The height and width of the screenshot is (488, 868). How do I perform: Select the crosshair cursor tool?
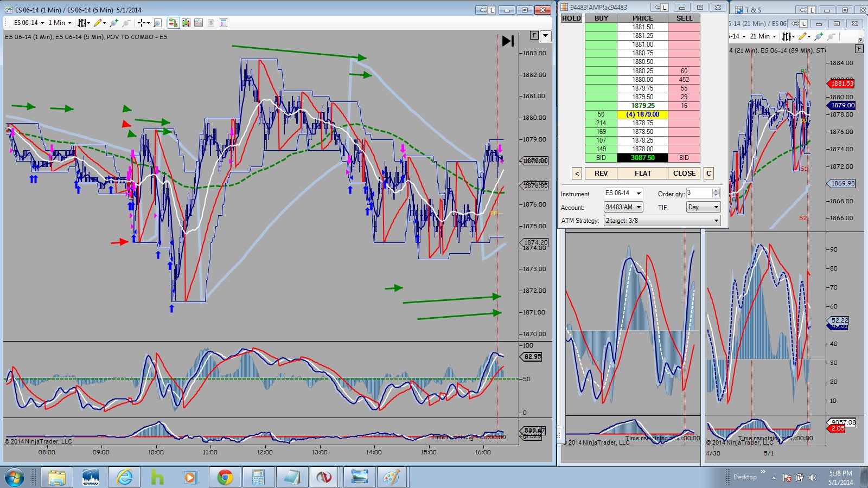coord(143,23)
